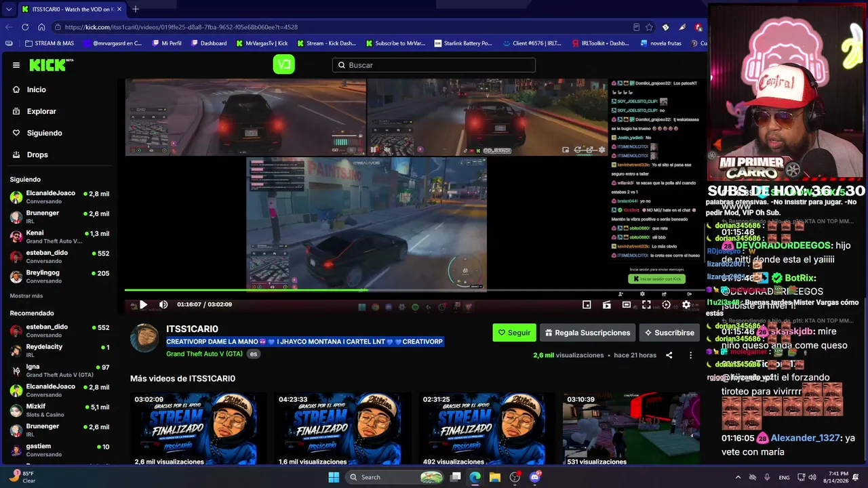This screenshot has height=488, width=868.
Task: Open Grand Theft Auto V category link
Action: (x=204, y=354)
